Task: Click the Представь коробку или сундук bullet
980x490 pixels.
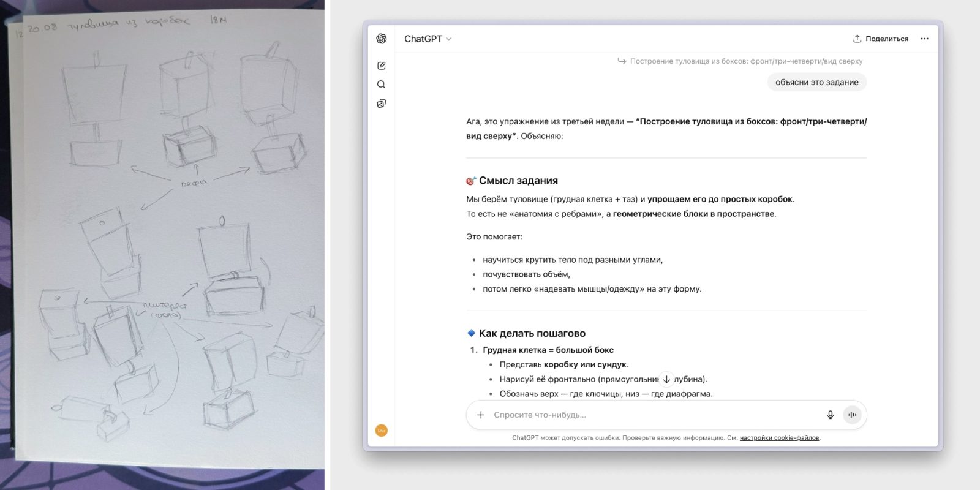Action: pos(564,364)
